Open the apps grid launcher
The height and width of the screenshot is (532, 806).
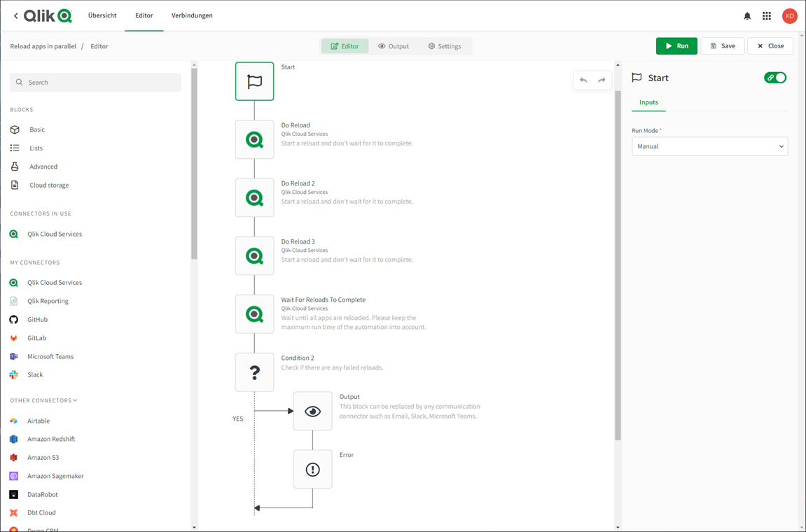point(767,16)
